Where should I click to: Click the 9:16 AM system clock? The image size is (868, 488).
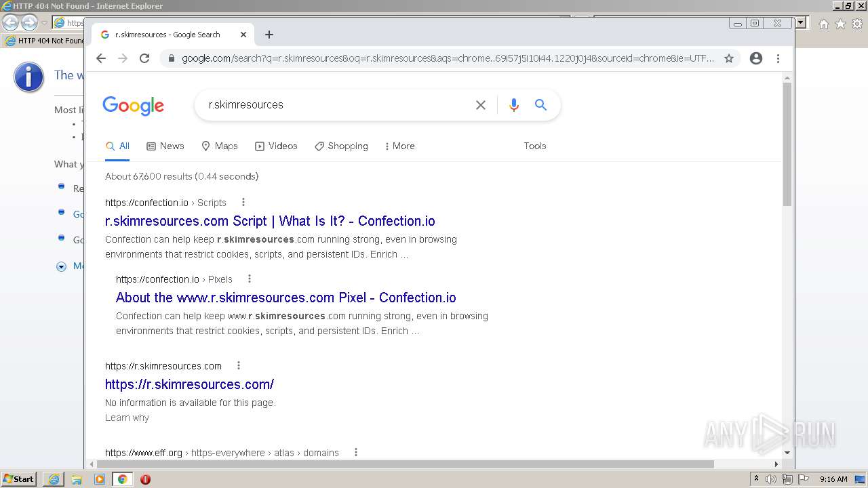tap(833, 479)
